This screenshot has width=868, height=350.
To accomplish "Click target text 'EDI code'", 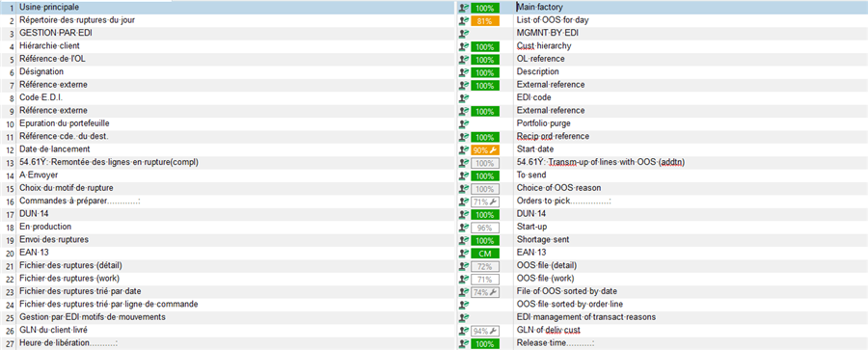I will [x=534, y=97].
